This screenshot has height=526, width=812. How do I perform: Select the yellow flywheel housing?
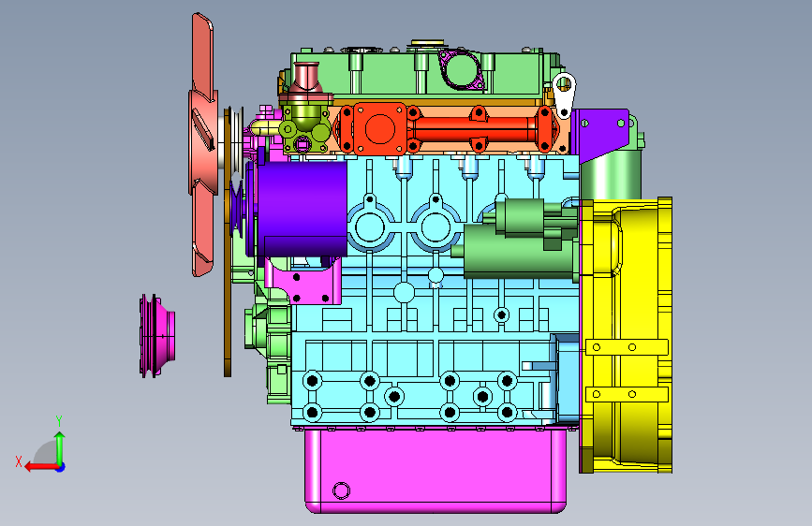click(x=626, y=335)
